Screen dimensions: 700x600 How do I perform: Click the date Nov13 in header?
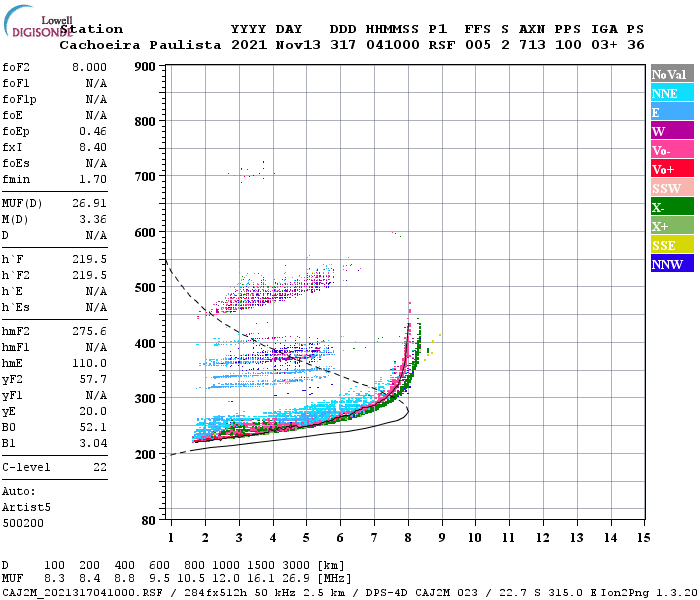298,45
